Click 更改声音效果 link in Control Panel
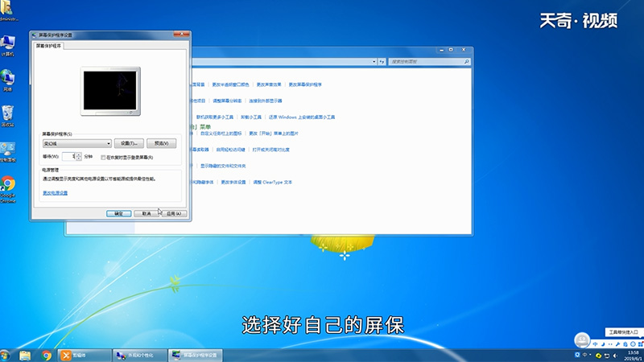Image resolution: width=644 pixels, height=362 pixels. tap(269, 84)
